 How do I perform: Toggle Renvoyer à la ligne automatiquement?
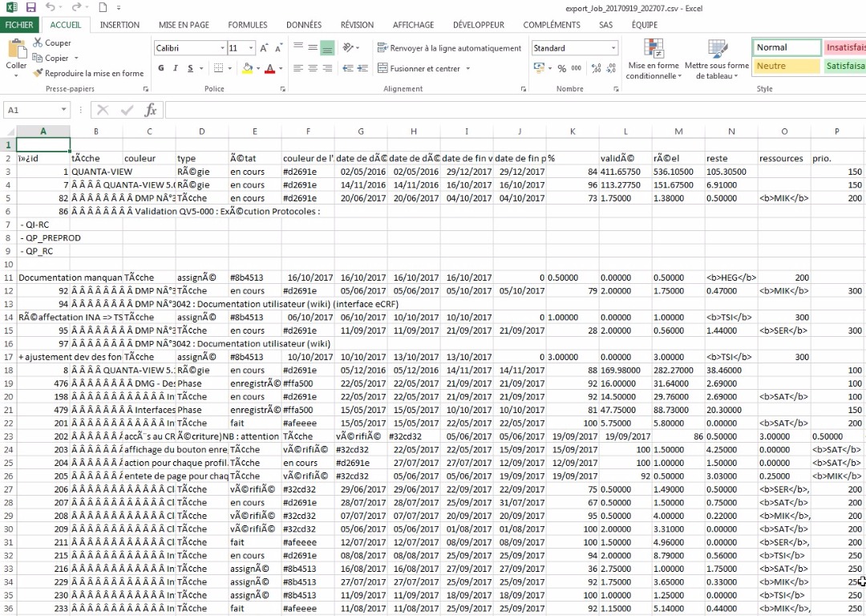tap(449, 48)
